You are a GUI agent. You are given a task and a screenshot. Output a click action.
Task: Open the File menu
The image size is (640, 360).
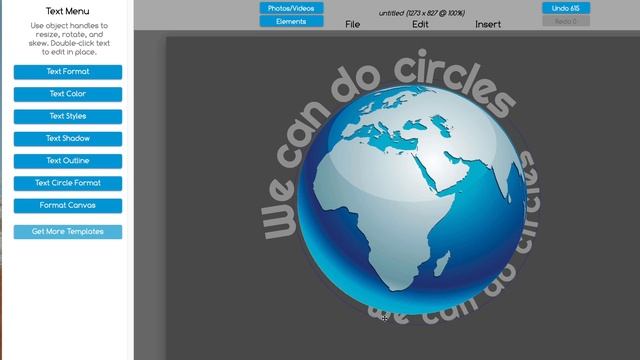point(353,24)
